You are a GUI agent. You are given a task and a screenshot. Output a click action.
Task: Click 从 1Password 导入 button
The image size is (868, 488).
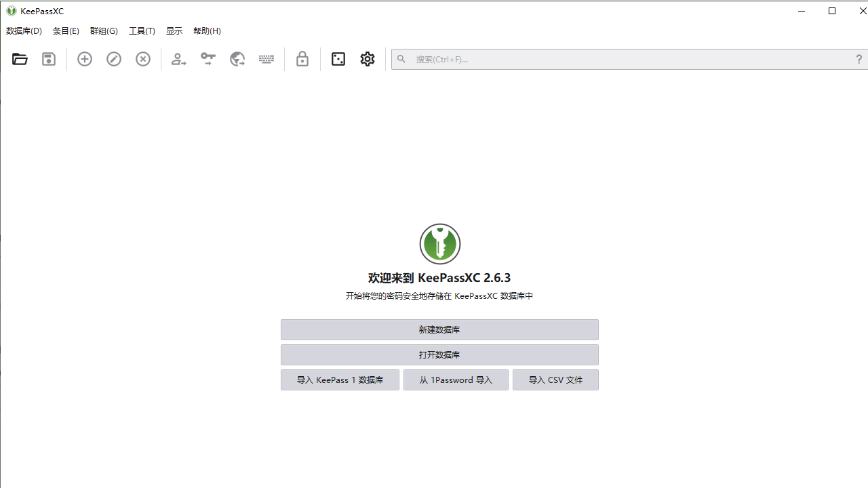(x=455, y=380)
